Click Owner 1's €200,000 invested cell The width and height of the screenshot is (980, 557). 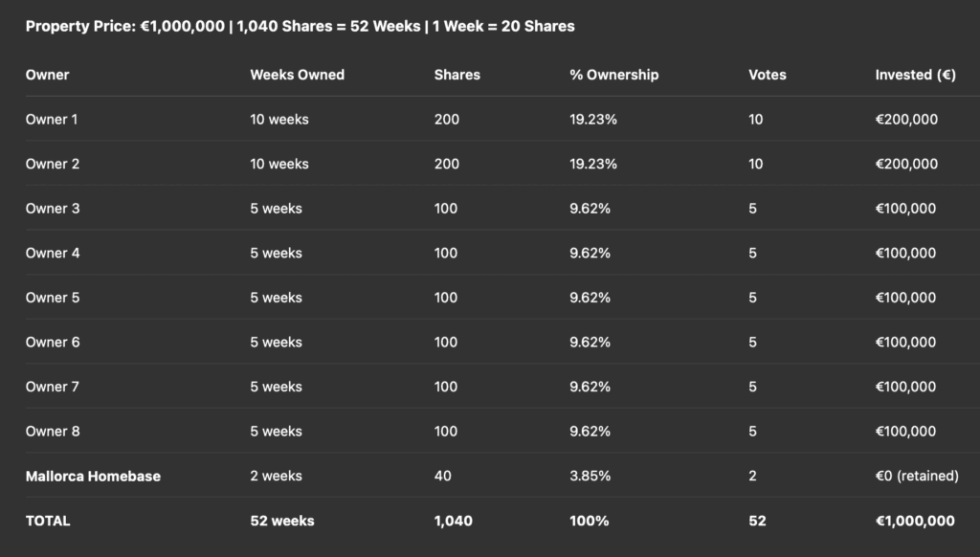pos(906,120)
